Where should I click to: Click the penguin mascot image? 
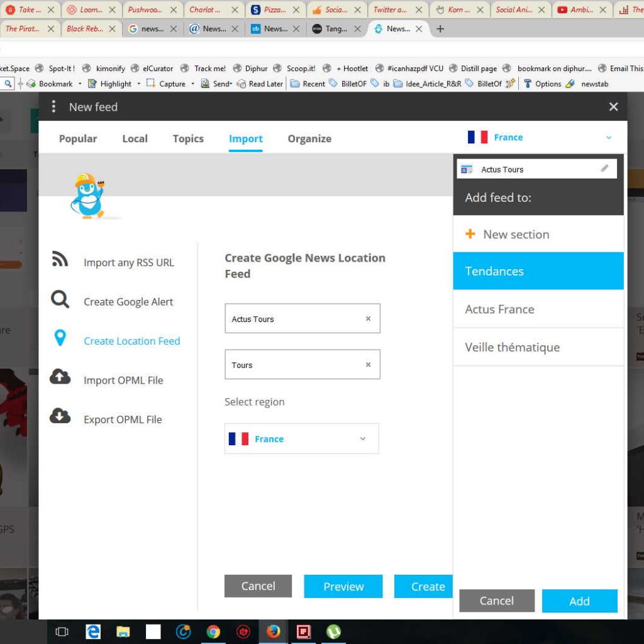pos(88,196)
